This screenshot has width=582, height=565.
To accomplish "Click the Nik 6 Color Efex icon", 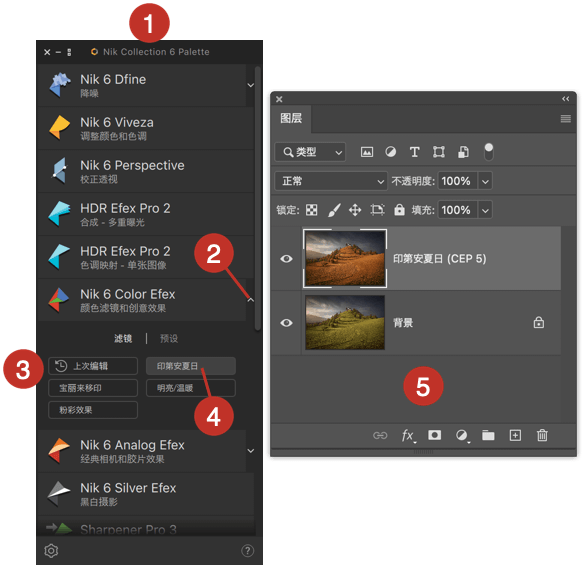I will click(x=59, y=300).
